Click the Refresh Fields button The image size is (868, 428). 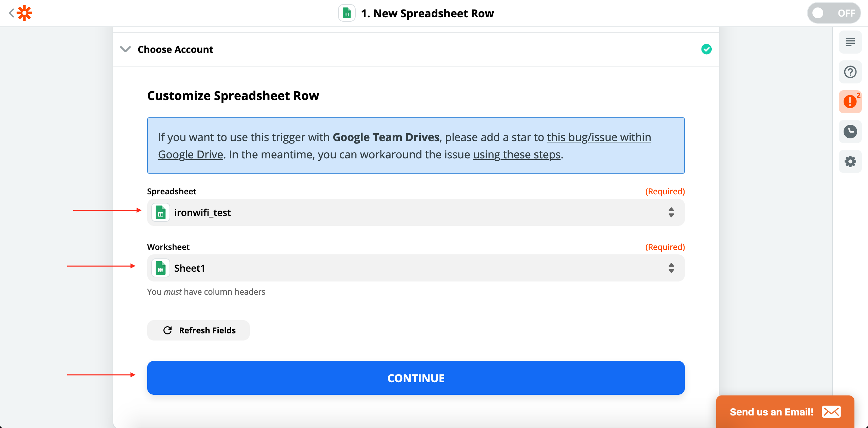[198, 330]
